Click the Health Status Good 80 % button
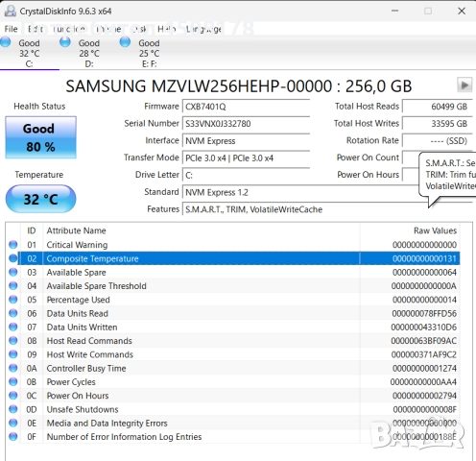 40,137
